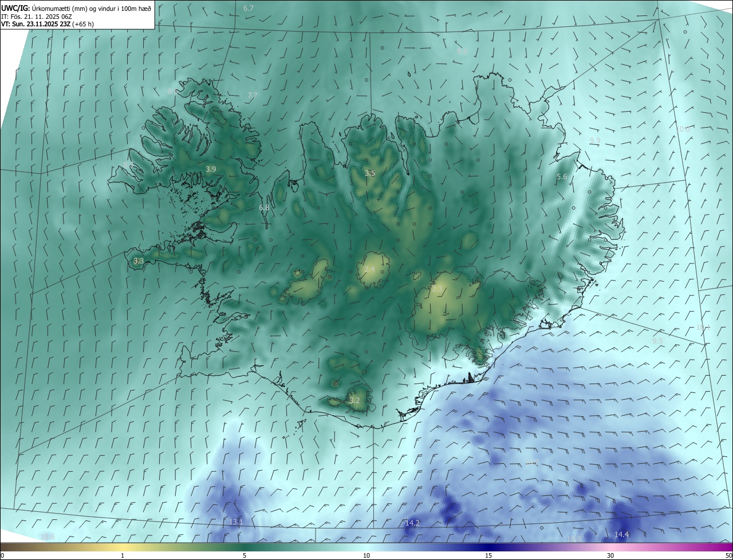Click the 6.8 value label
Image resolution: width=733 pixels, height=560 pixels.
click(264, 208)
